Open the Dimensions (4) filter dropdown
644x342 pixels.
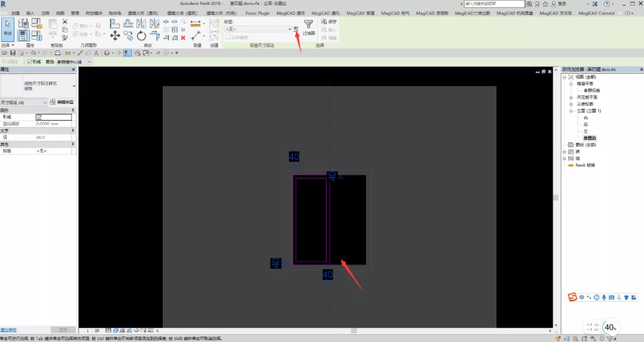[24, 102]
